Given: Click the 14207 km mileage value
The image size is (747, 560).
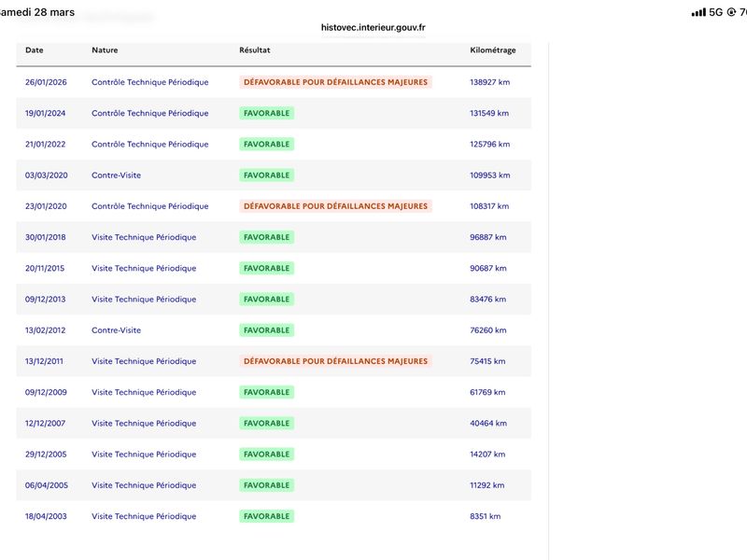Looking at the screenshot, I should (x=487, y=454).
